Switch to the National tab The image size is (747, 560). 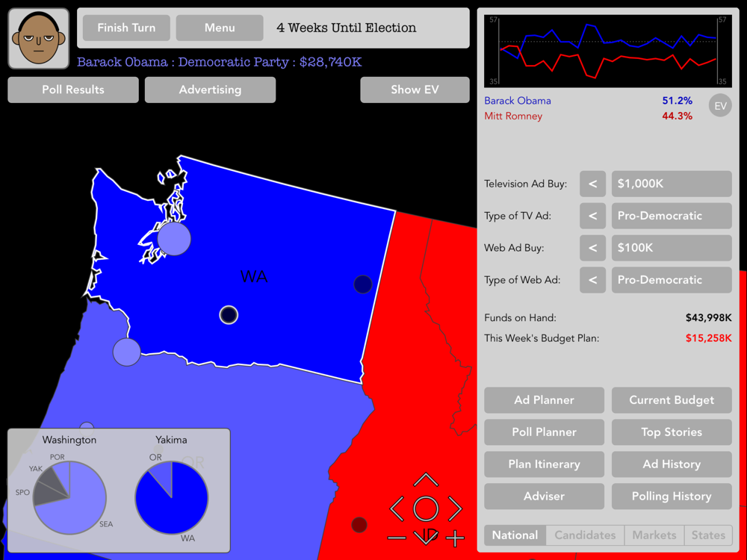point(515,535)
